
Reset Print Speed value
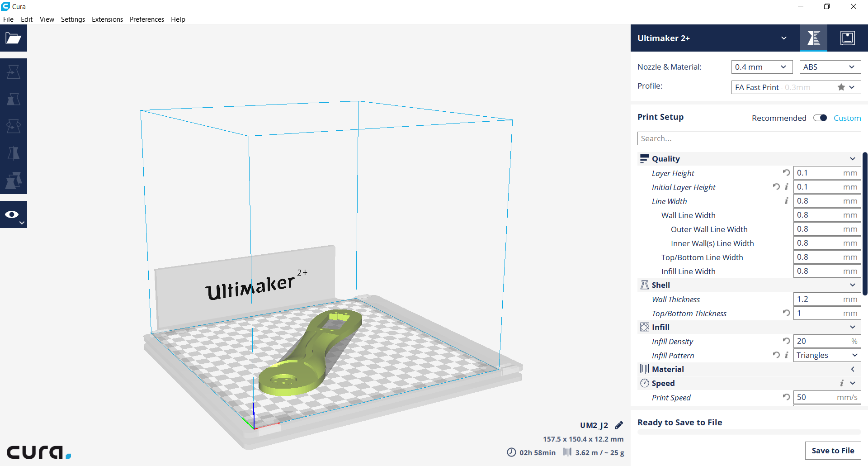[786, 397]
